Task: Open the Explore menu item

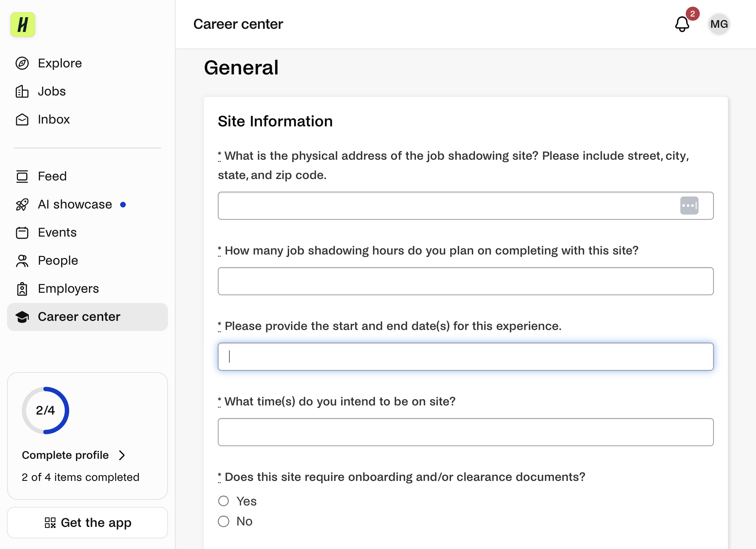Action: 87,63
